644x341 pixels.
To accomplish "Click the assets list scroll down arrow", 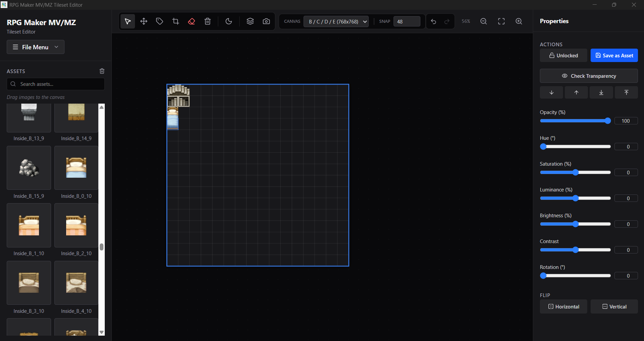I will [x=101, y=332].
